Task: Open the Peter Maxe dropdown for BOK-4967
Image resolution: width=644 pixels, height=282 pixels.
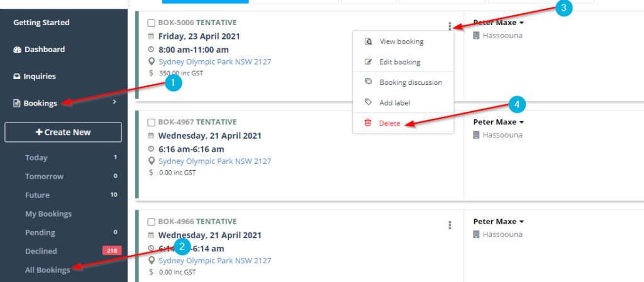Action: (x=499, y=122)
